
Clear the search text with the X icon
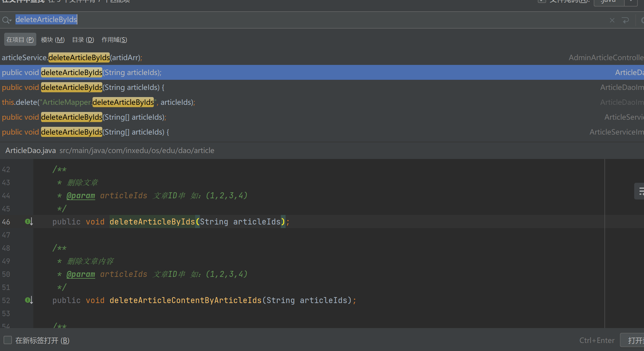pyautogui.click(x=612, y=20)
